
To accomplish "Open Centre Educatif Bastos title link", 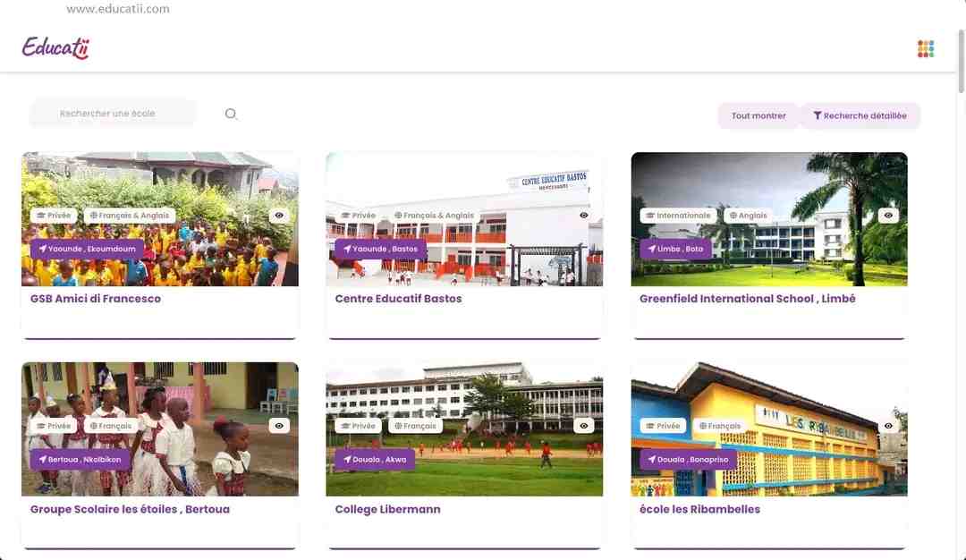I will tap(398, 299).
